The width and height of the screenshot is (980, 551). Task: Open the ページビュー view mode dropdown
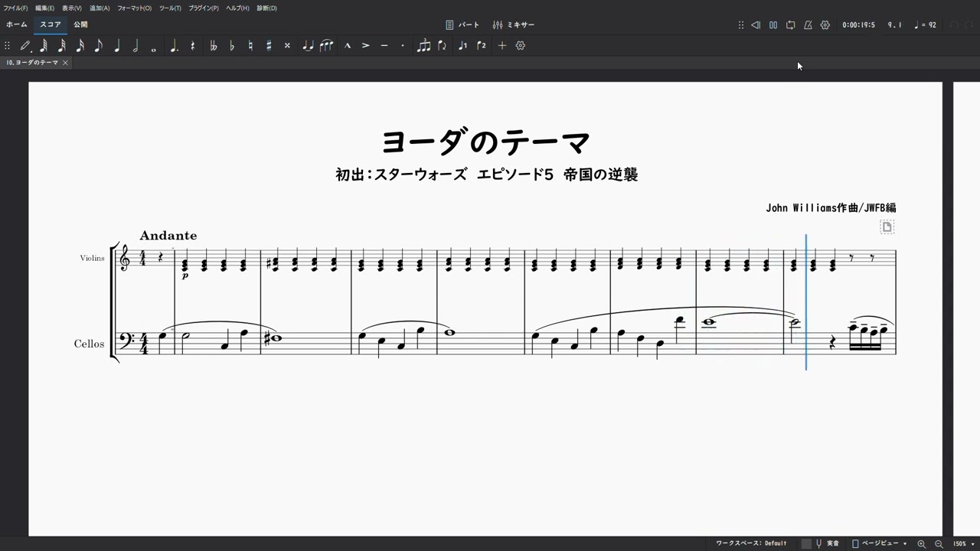tap(880, 543)
